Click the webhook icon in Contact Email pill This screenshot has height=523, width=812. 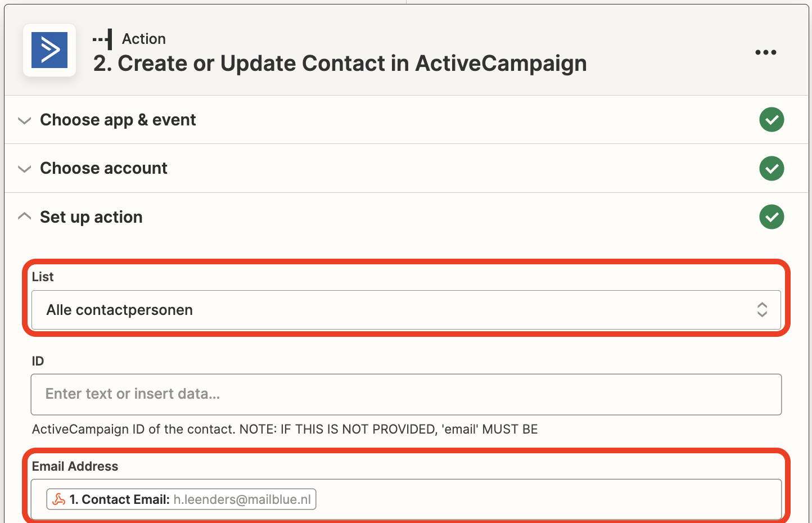point(59,499)
